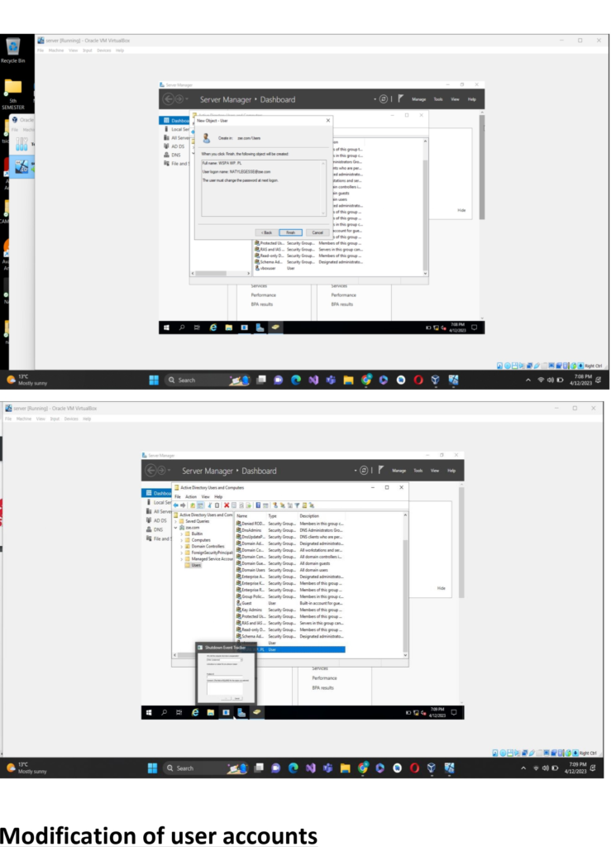Open the 5th SEMESTER desktop folder

(x=13, y=94)
